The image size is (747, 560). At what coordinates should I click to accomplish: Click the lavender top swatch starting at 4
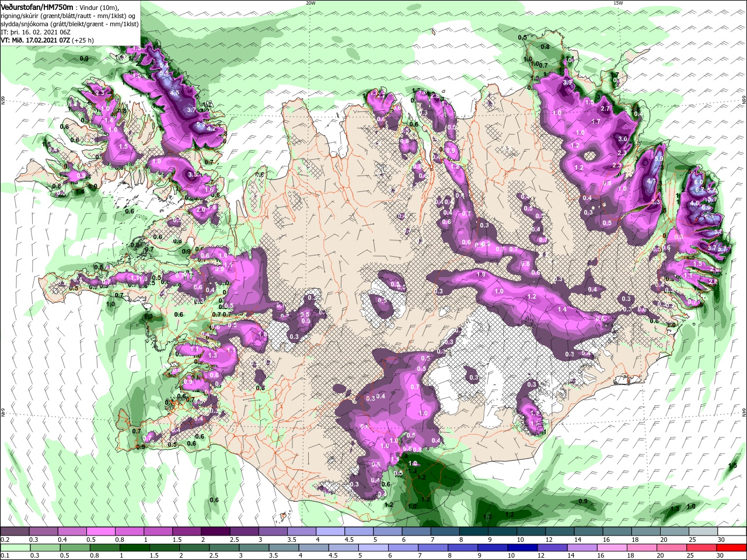click(329, 531)
